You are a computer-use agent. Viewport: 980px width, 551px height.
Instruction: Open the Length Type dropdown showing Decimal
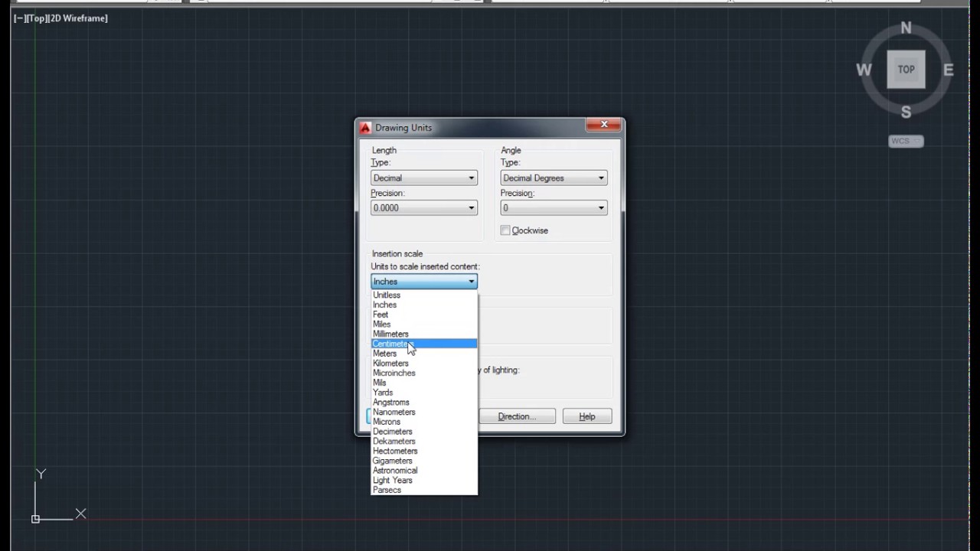(423, 178)
